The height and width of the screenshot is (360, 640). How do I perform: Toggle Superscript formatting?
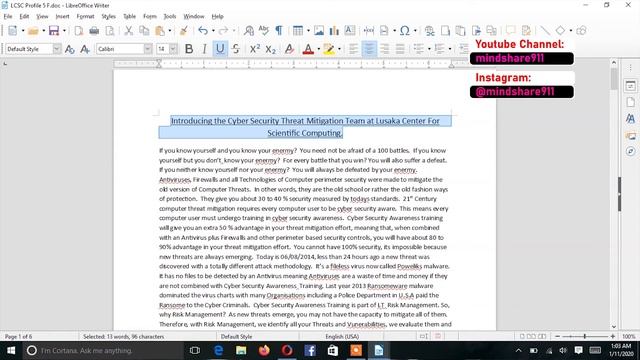point(255,49)
